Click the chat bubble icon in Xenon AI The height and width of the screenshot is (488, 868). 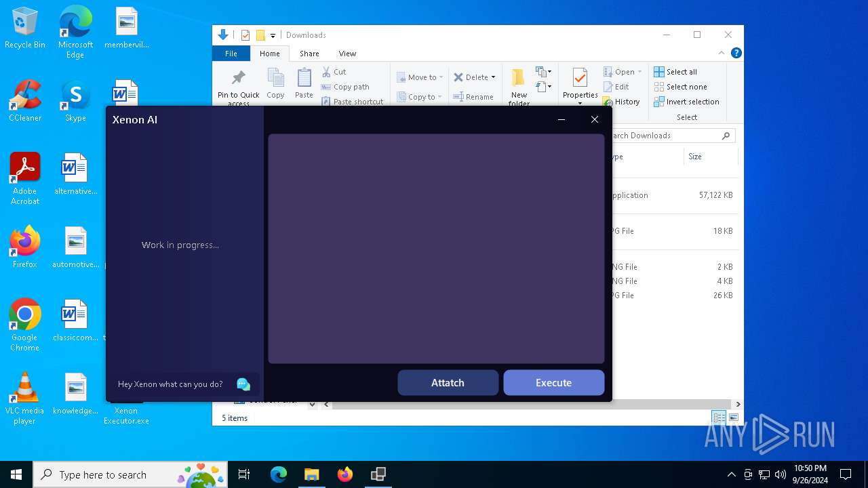243,384
